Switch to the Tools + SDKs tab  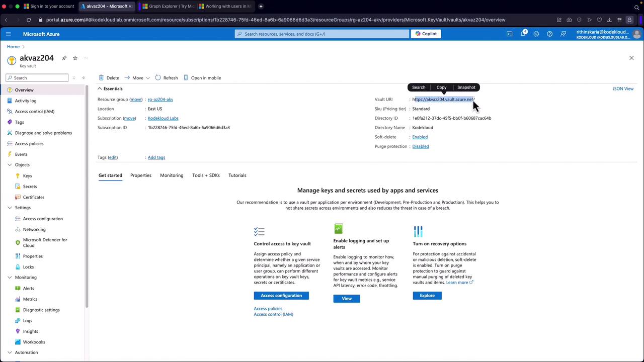[x=206, y=175]
